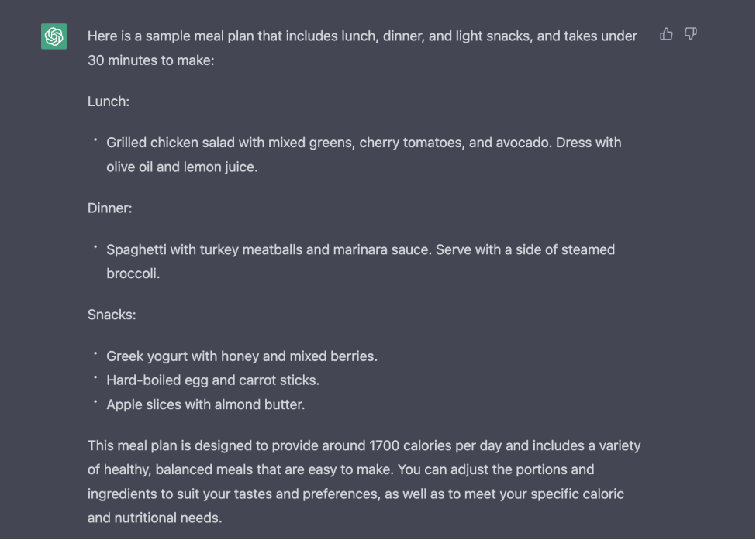The height and width of the screenshot is (540, 756).
Task: Click the Greek yogurt snack line
Action: tap(241, 356)
